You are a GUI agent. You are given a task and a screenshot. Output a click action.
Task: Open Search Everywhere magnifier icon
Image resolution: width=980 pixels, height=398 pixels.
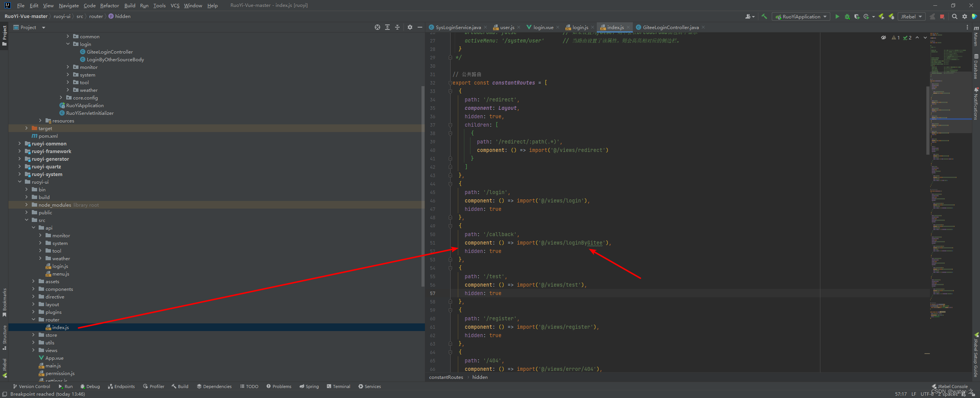[955, 16]
